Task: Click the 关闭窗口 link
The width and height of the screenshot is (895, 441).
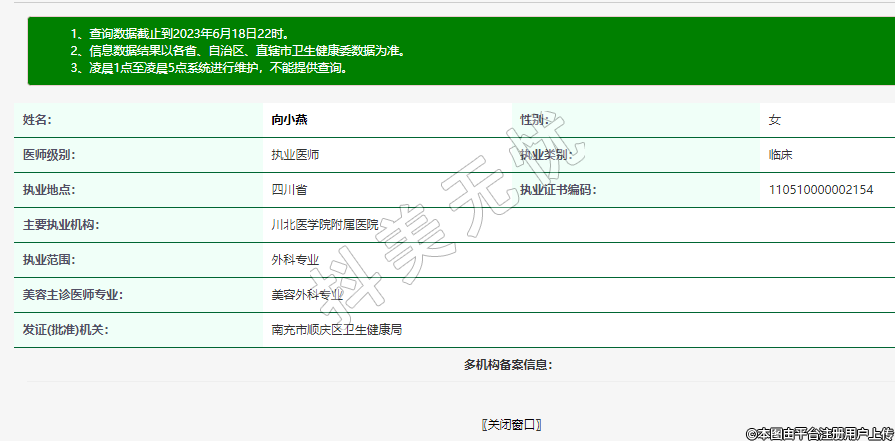Action: point(511,425)
